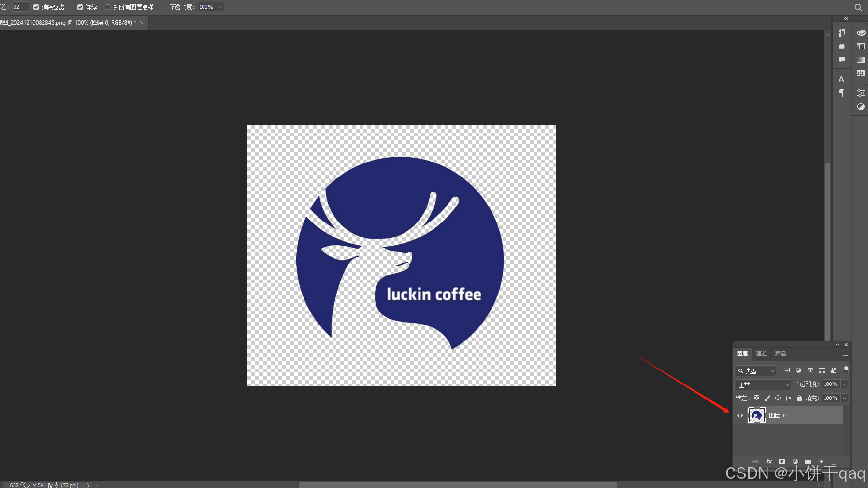Open the Properties sliders panel icon
868x488 pixels.
861,93
